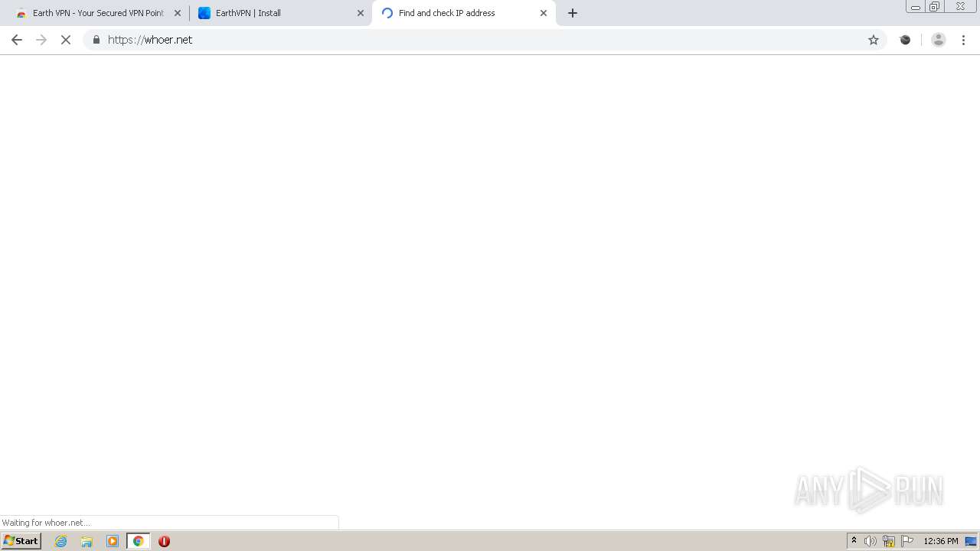
Task: Stop loading the whoer.net page
Action: point(66,40)
